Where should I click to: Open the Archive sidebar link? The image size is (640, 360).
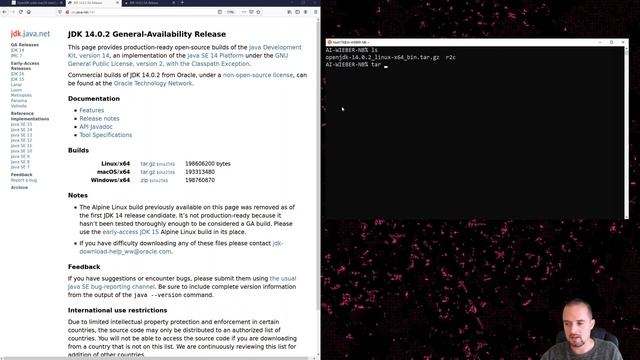pos(19,187)
